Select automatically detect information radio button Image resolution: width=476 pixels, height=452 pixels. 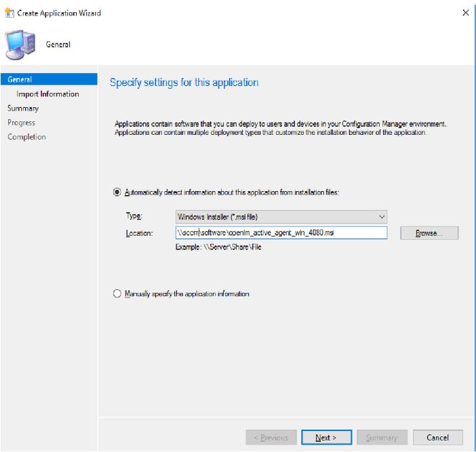point(117,192)
